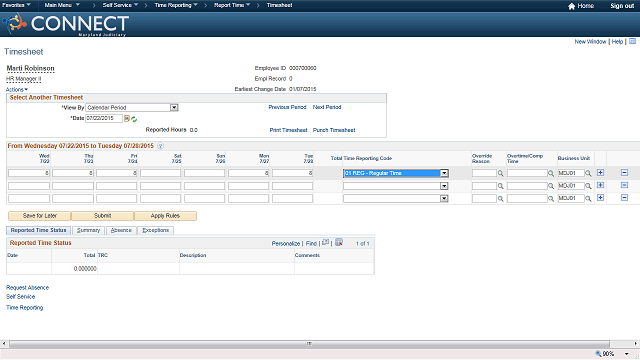This screenshot has height=360, width=640.
Task: Search Business Unit in the second timesheet row
Action: tap(588, 186)
